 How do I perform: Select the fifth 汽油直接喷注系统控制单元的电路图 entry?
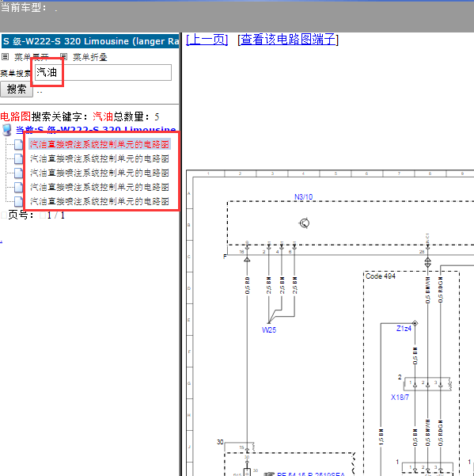tap(100, 202)
